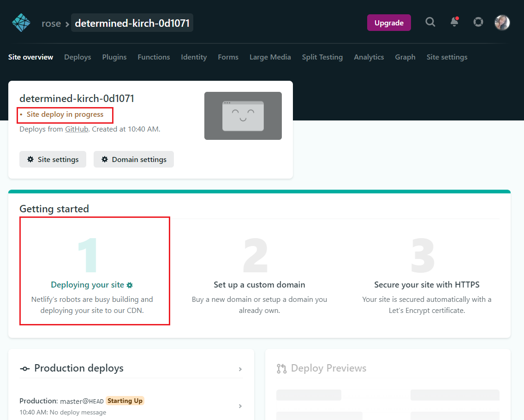Expand Production deploys with its chevron
This screenshot has width=524, height=420.
(240, 369)
